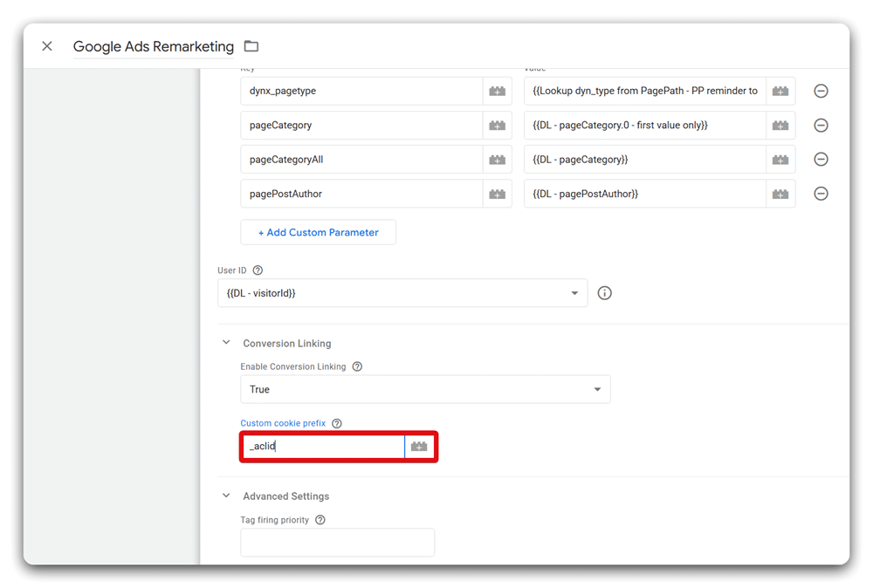The image size is (873, 588).
Task: Open variable picker for pageCategoryAll key
Action: coord(498,159)
